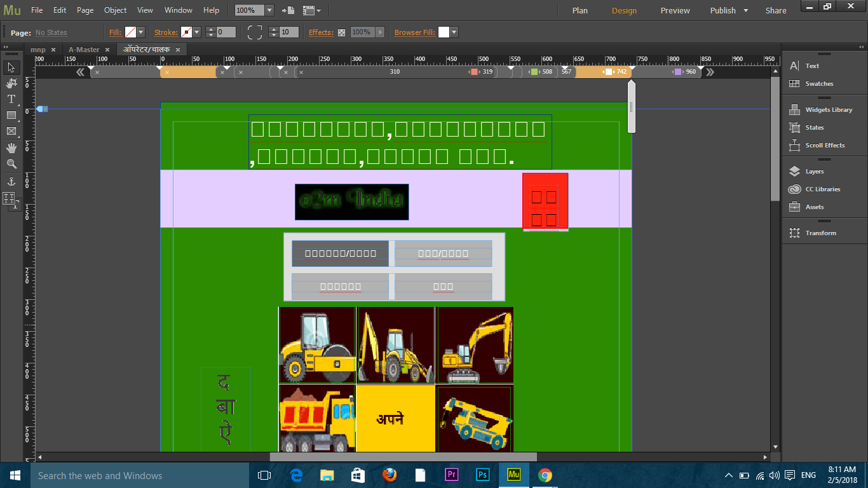Open the Scroll Effects panel
868x488 pixels.
pos(825,145)
